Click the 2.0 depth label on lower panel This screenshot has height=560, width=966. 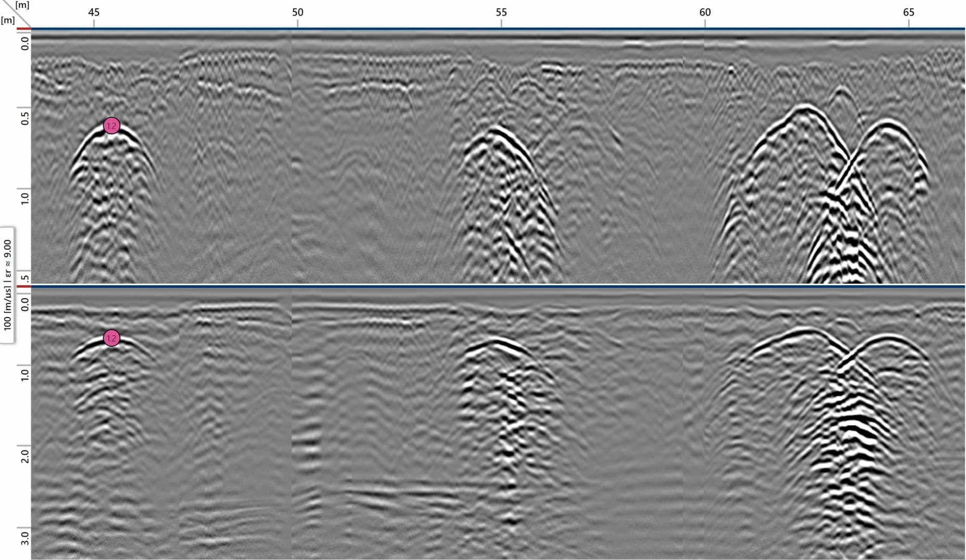(x=24, y=456)
